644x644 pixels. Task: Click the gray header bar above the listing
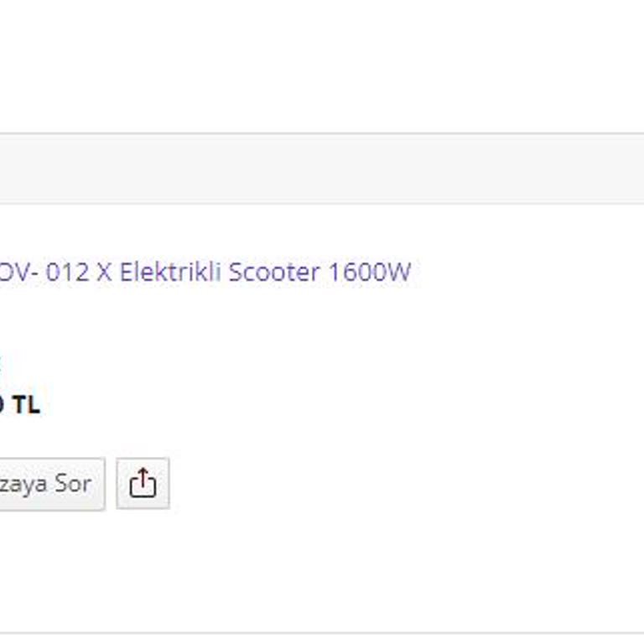322,169
